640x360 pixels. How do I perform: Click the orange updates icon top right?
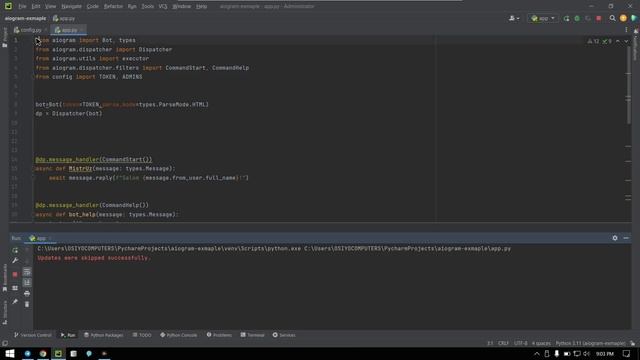(x=623, y=18)
